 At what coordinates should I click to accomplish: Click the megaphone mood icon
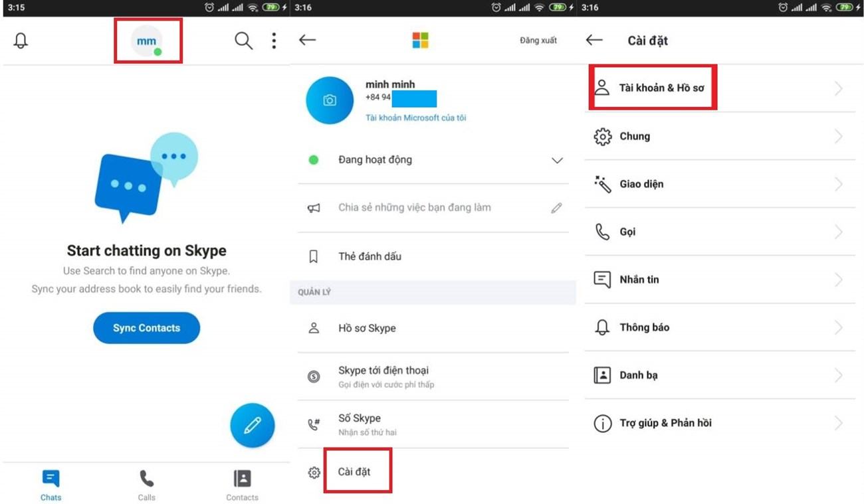click(x=314, y=208)
